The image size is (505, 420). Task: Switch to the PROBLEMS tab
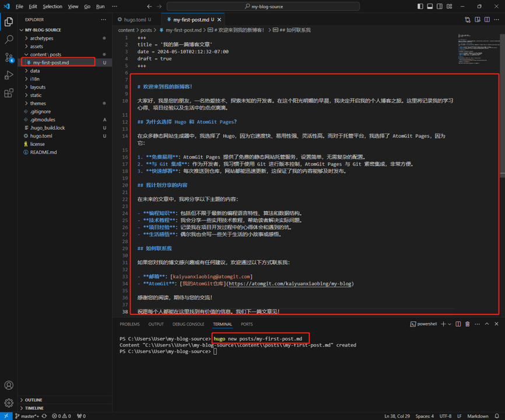click(x=129, y=324)
